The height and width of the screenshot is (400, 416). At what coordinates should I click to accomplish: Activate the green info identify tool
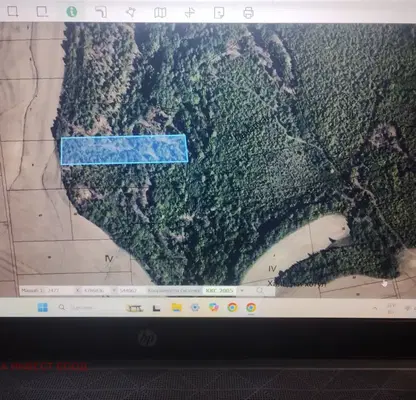point(71,12)
